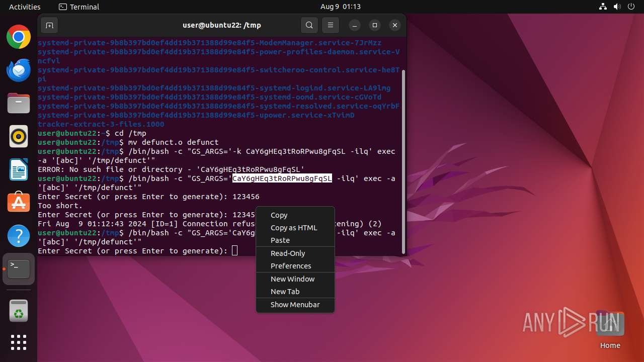Open Preferences from the context menu

click(295, 266)
